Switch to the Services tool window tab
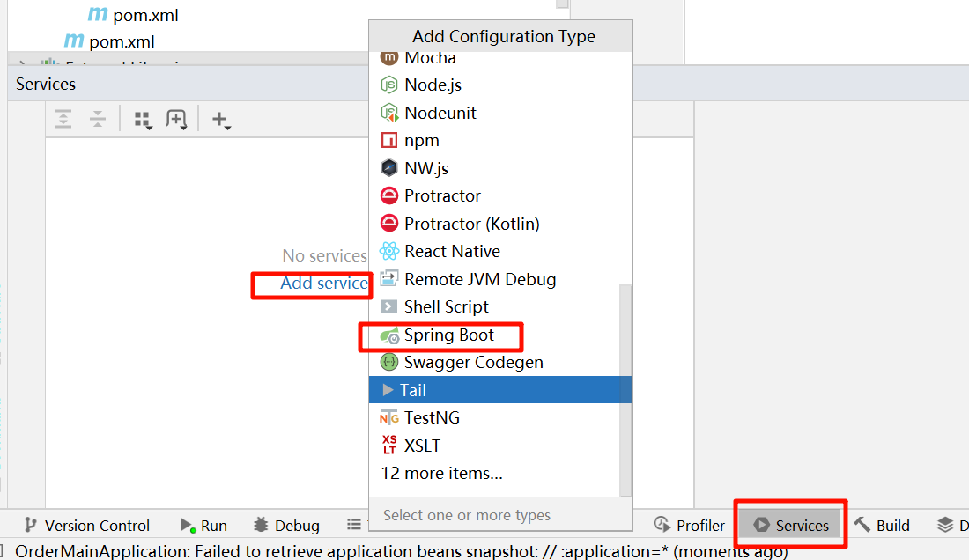 pyautogui.click(x=791, y=526)
